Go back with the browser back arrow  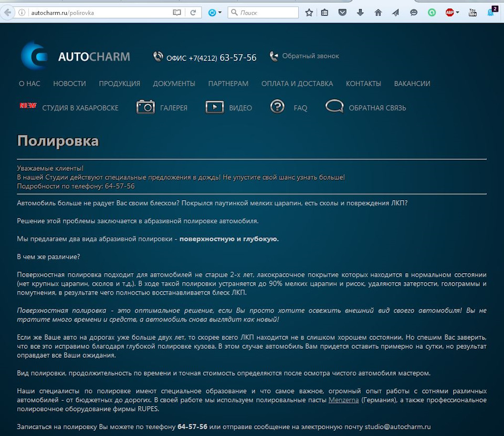pos(7,13)
